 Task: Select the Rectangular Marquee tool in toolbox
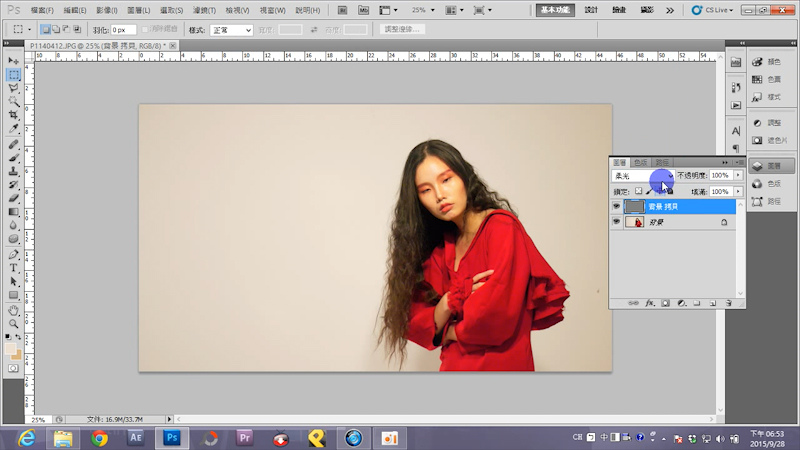tap(13, 74)
